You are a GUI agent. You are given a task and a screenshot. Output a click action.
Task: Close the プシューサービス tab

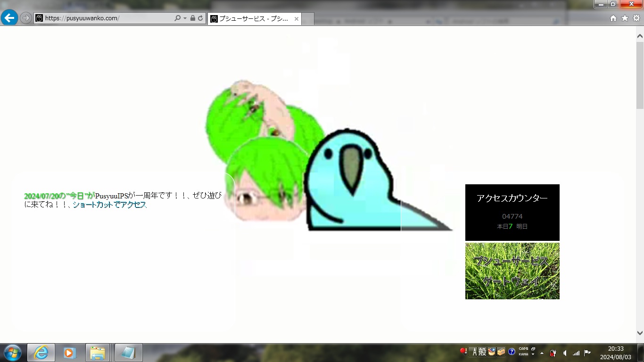pos(297,19)
